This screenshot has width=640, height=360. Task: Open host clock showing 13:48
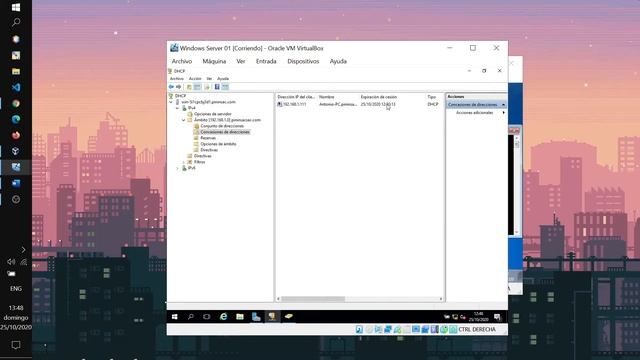pos(16,308)
